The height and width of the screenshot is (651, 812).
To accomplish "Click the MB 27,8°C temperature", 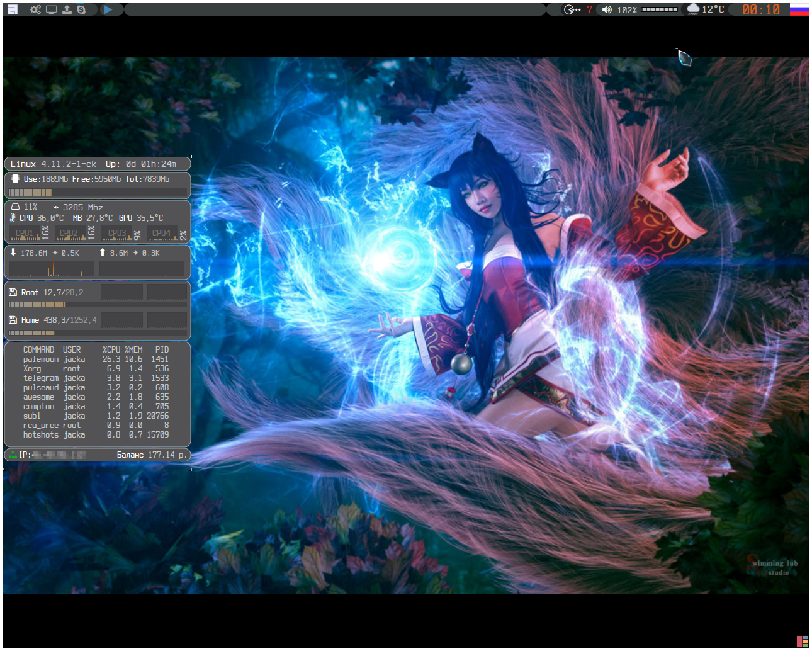I will click(93, 218).
